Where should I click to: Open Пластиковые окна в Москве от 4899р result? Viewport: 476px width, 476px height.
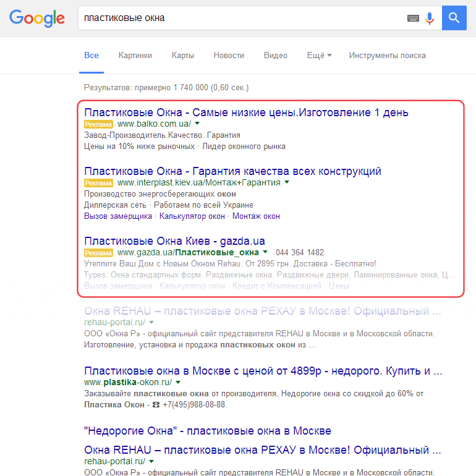coord(263,371)
